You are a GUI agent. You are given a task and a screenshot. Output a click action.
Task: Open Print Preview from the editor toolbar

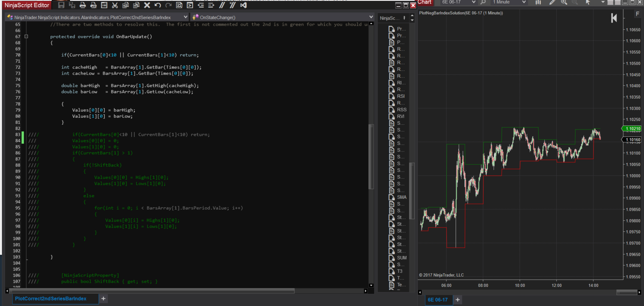click(93, 5)
